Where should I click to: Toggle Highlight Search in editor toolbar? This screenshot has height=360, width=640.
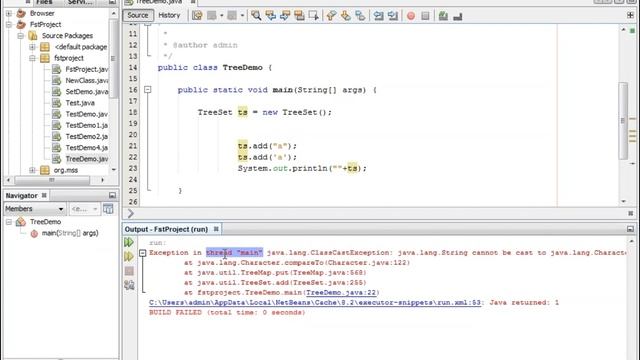[299, 16]
